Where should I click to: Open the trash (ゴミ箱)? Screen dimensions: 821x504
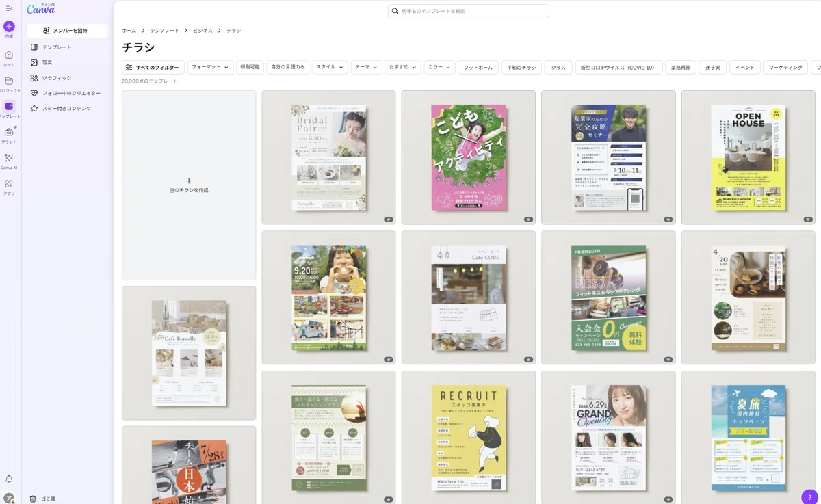pos(43,499)
